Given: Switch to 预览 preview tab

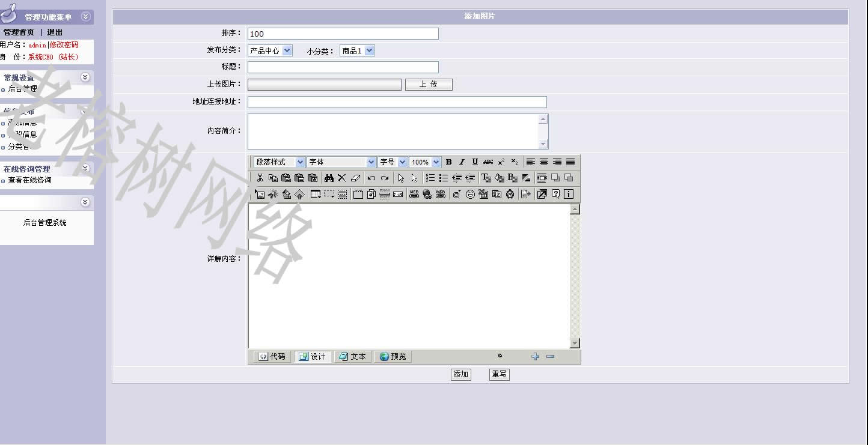Looking at the screenshot, I should 393,356.
